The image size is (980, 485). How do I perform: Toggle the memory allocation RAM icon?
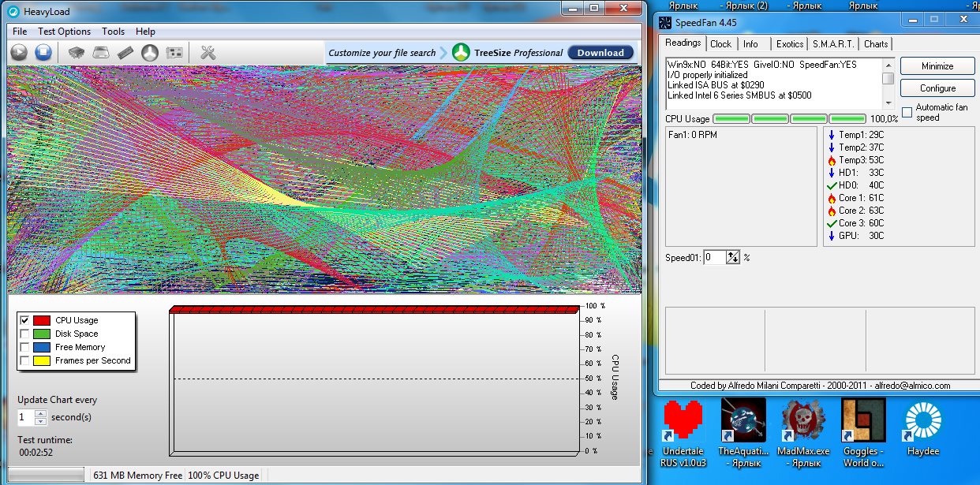(x=125, y=53)
